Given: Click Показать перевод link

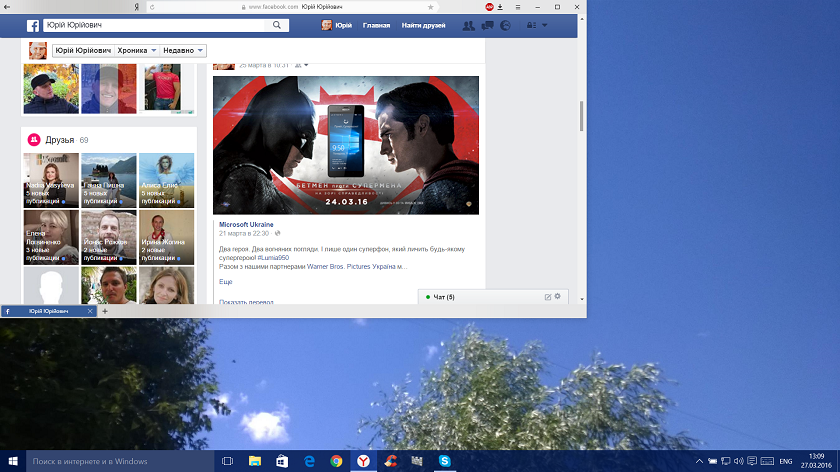Looking at the screenshot, I should 246,302.
